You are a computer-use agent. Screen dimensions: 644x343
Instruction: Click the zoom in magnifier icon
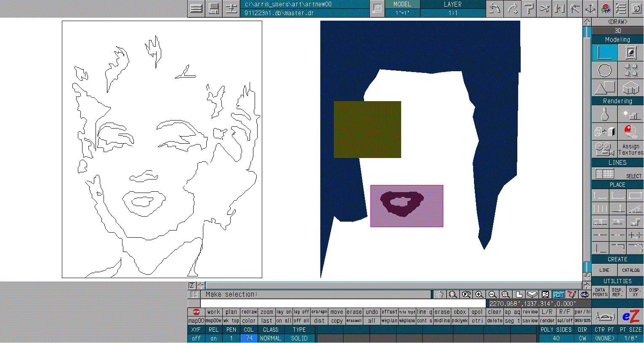coord(479,295)
